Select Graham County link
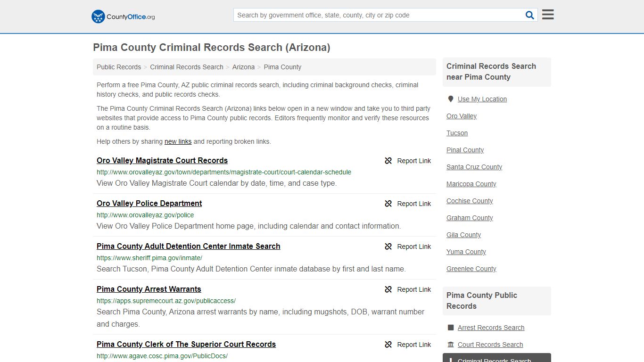The height and width of the screenshot is (362, 644). [x=470, y=218]
